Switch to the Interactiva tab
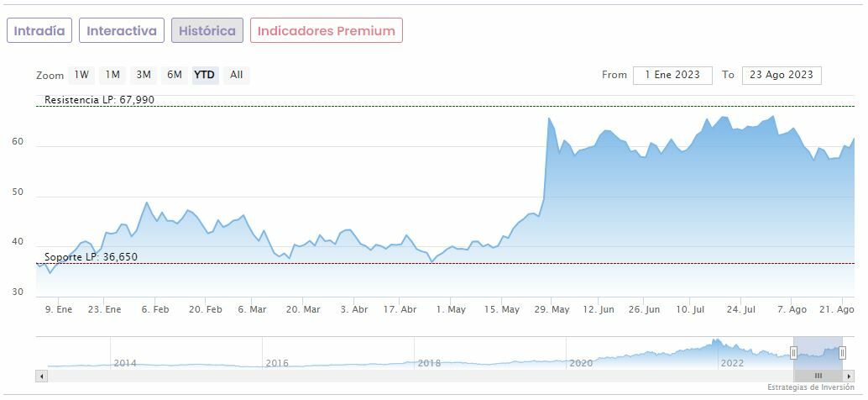The height and width of the screenshot is (400, 868). [x=122, y=31]
